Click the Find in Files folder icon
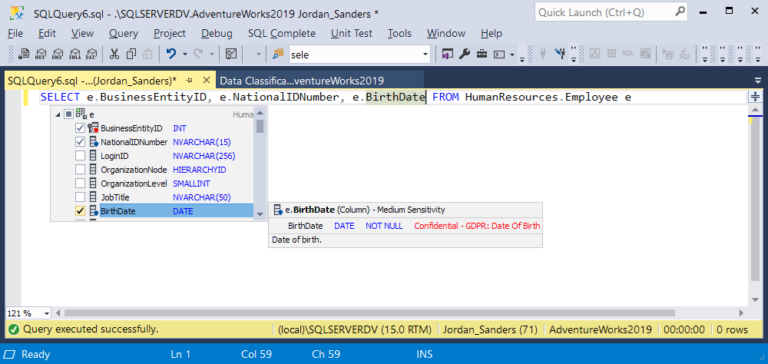768x364 pixels. coord(278,54)
